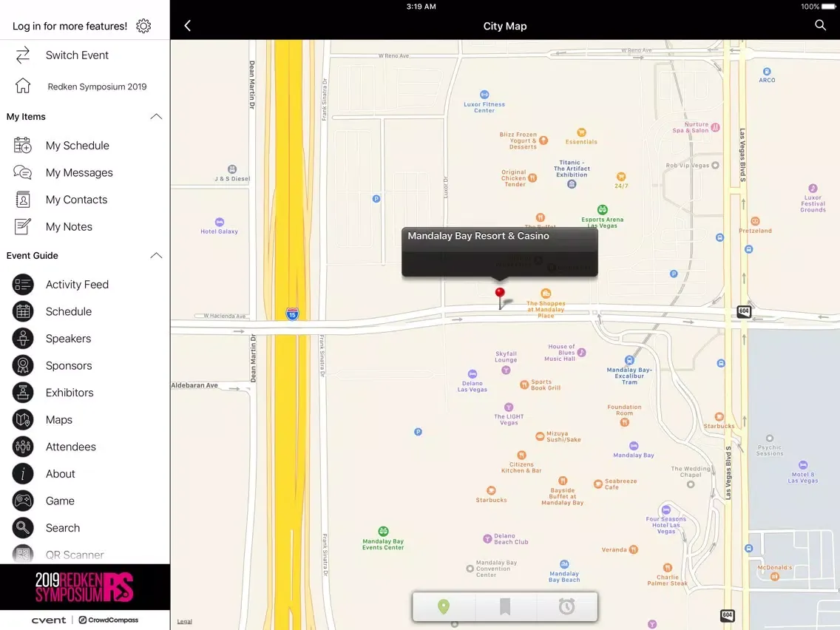Image resolution: width=840 pixels, height=630 pixels.
Task: Click the Luxor Festival Grounds marker
Action: (813, 188)
